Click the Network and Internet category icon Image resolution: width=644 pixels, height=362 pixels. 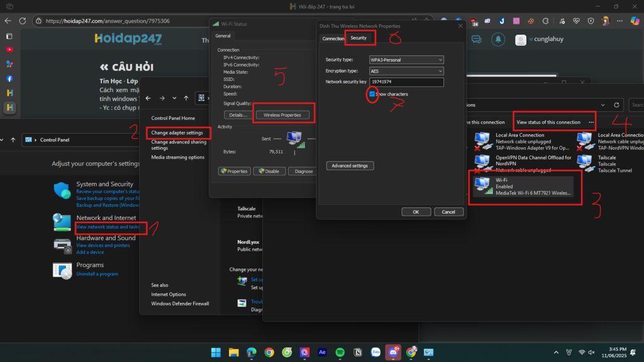[x=62, y=222]
